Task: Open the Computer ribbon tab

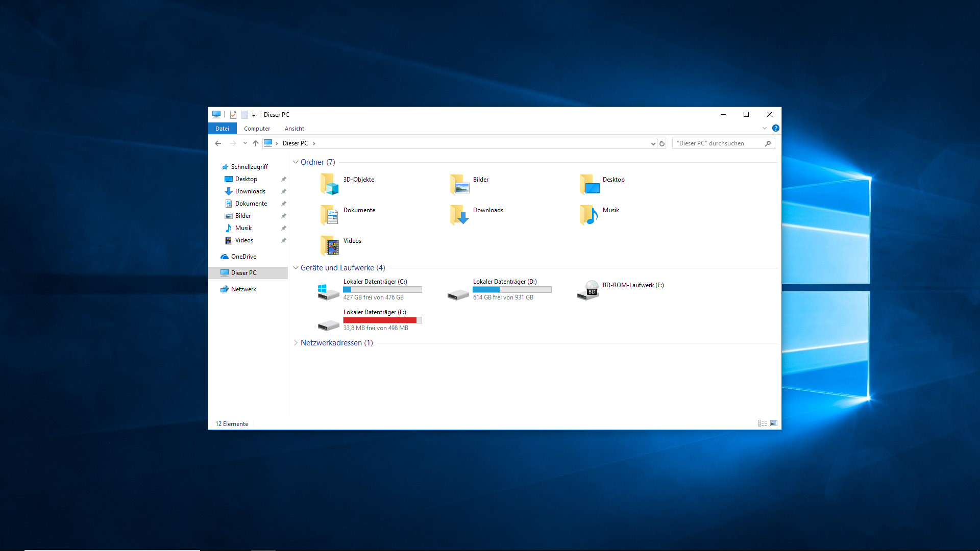Action: tap(257, 129)
